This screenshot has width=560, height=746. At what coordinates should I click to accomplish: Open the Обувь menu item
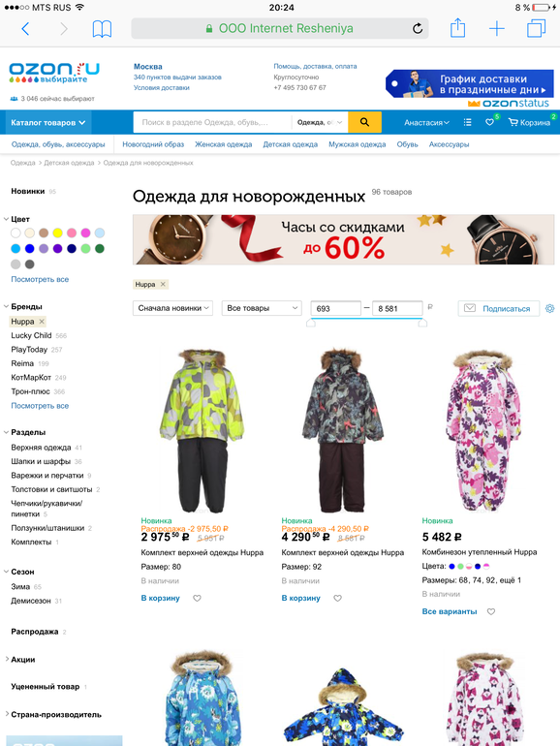click(407, 144)
